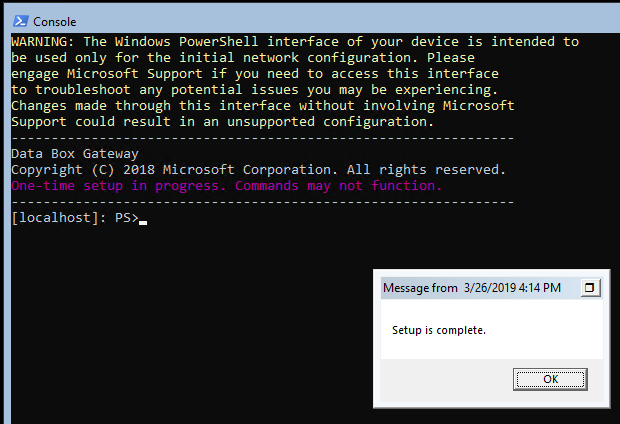
Task: Click the "unsupported configuration" warning line
Action: [222, 121]
